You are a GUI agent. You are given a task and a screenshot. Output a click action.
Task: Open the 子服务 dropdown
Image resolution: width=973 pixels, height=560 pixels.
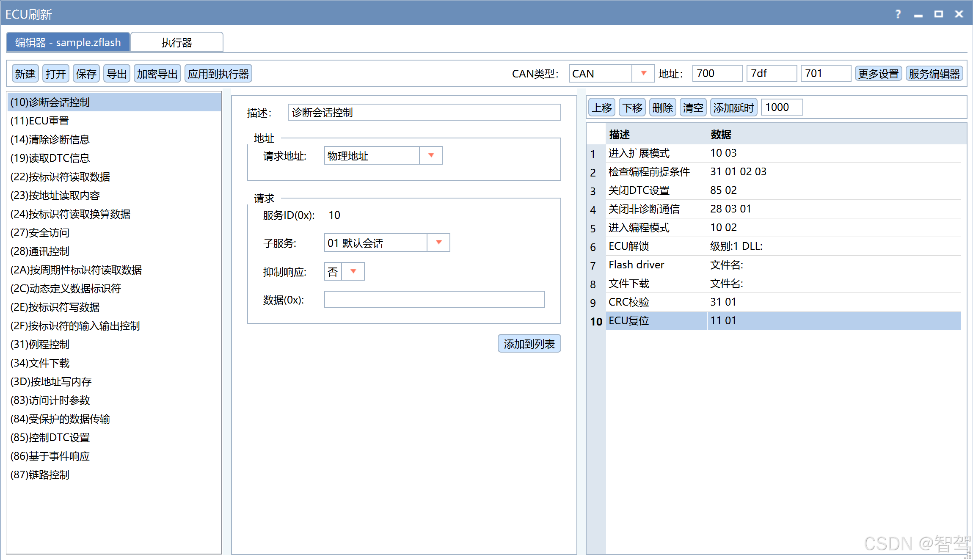pyautogui.click(x=438, y=243)
